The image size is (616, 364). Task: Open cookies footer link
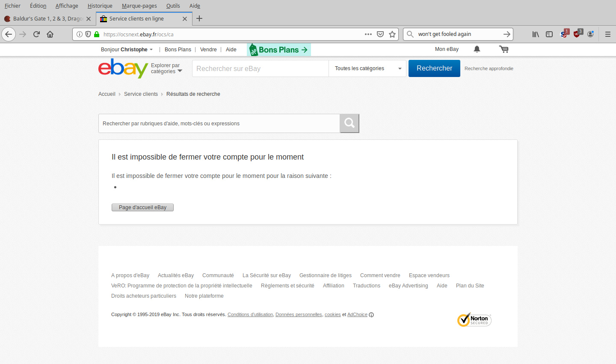coord(333,315)
